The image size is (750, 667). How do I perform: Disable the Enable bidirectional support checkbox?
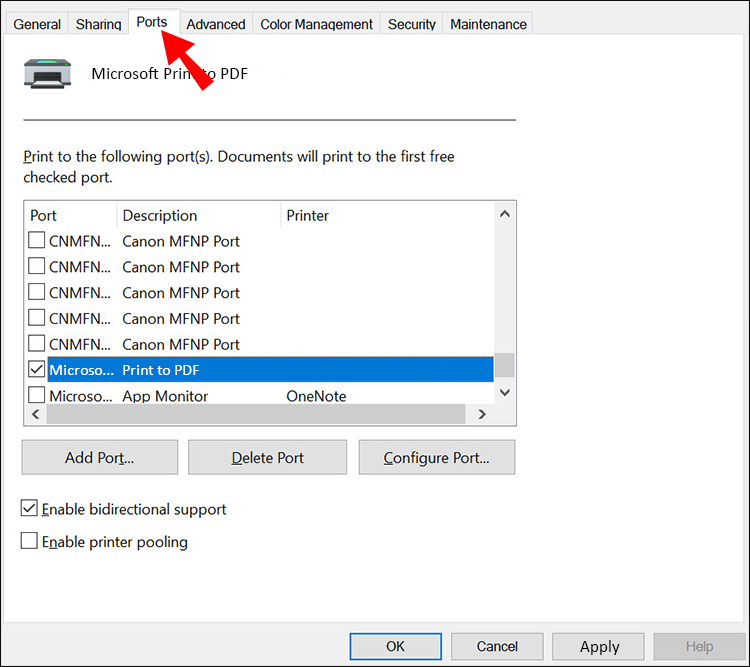click(x=29, y=508)
